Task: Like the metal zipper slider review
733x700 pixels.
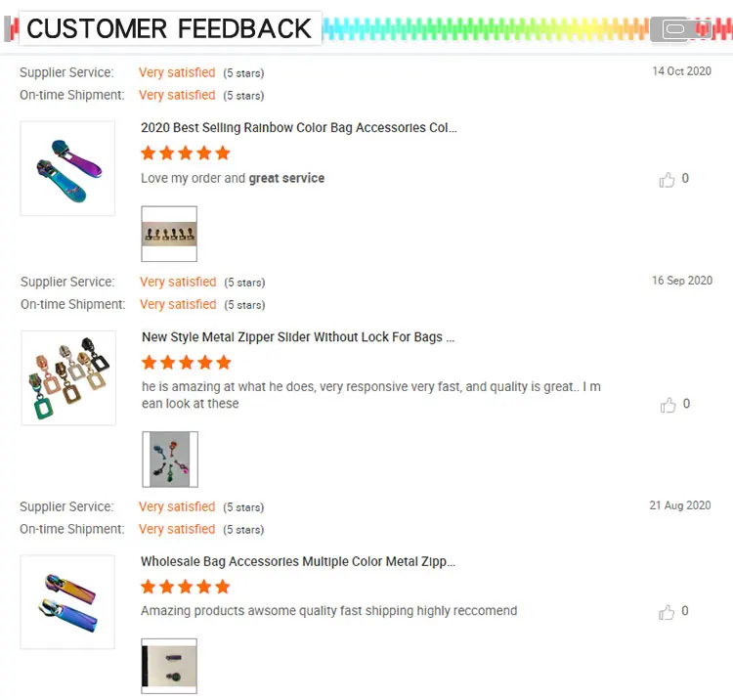Action: click(668, 405)
